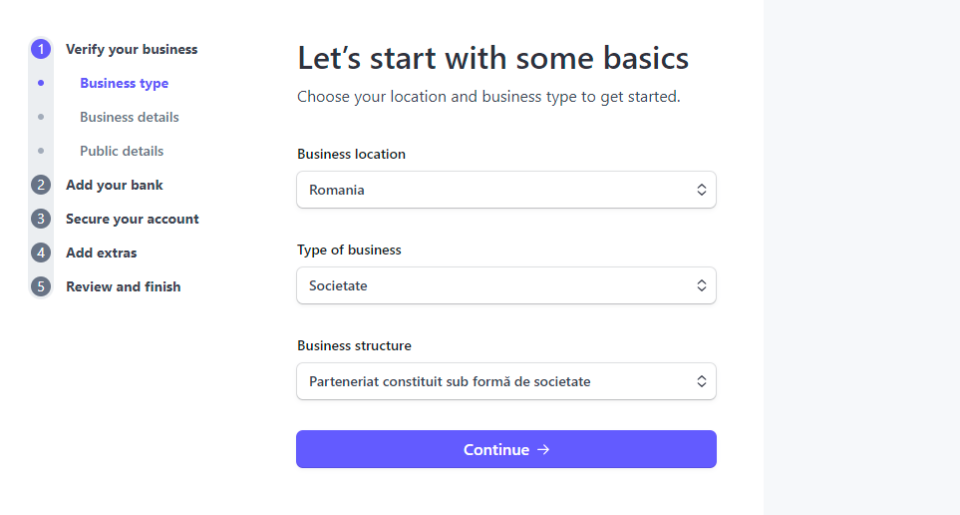Click the step 4 circle icon
This screenshot has height=515, width=960.
pyautogui.click(x=41, y=252)
